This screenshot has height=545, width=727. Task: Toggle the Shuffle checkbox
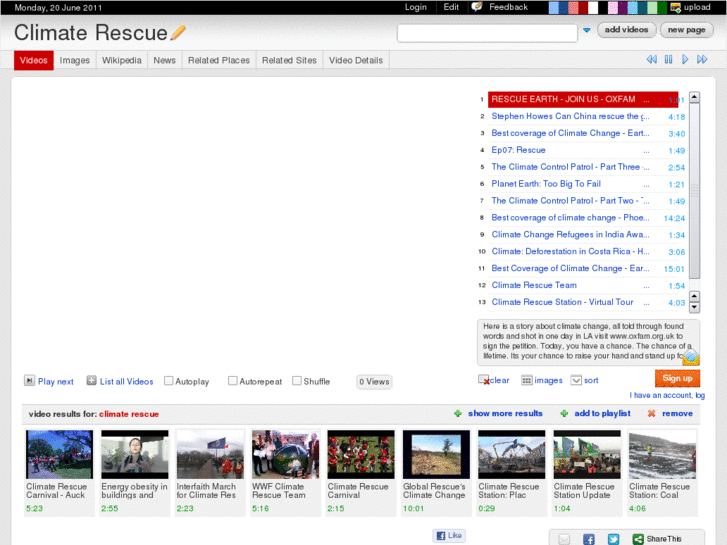[297, 381]
